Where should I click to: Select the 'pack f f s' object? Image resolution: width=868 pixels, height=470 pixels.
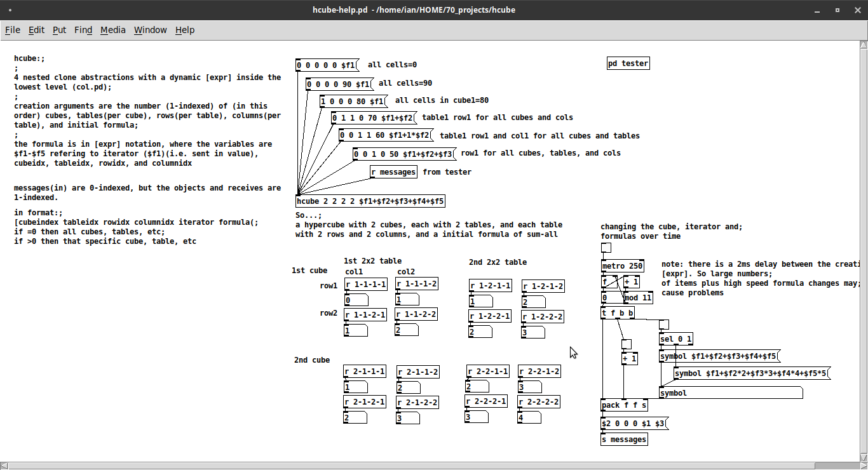pos(625,405)
